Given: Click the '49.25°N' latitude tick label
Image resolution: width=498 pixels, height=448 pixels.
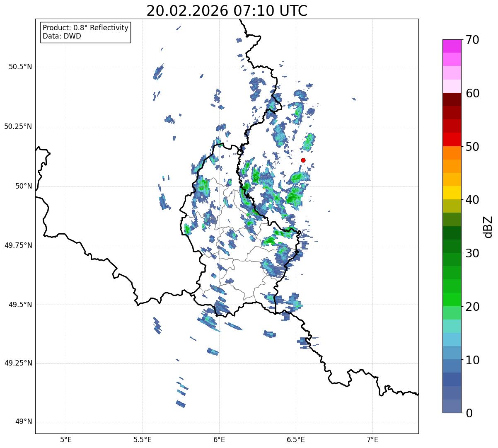Looking at the screenshot, I should pos(18,363).
